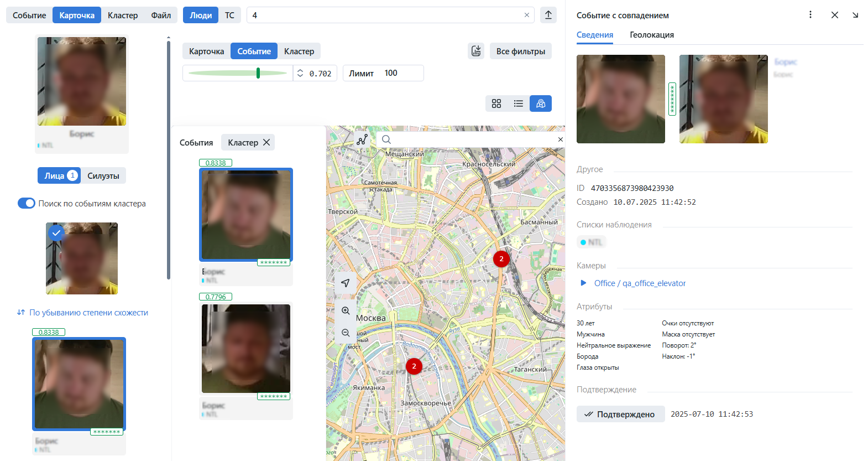The image size is (868, 461).
Task: Switch to grid view icon
Action: tap(496, 103)
